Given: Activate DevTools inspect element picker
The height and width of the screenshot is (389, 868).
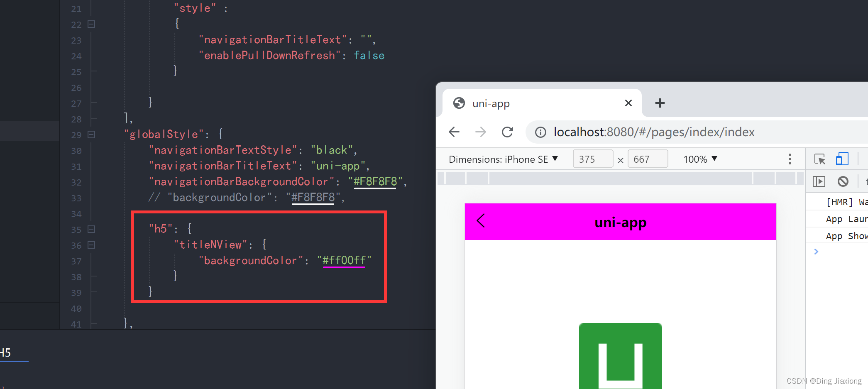Looking at the screenshot, I should [x=820, y=159].
